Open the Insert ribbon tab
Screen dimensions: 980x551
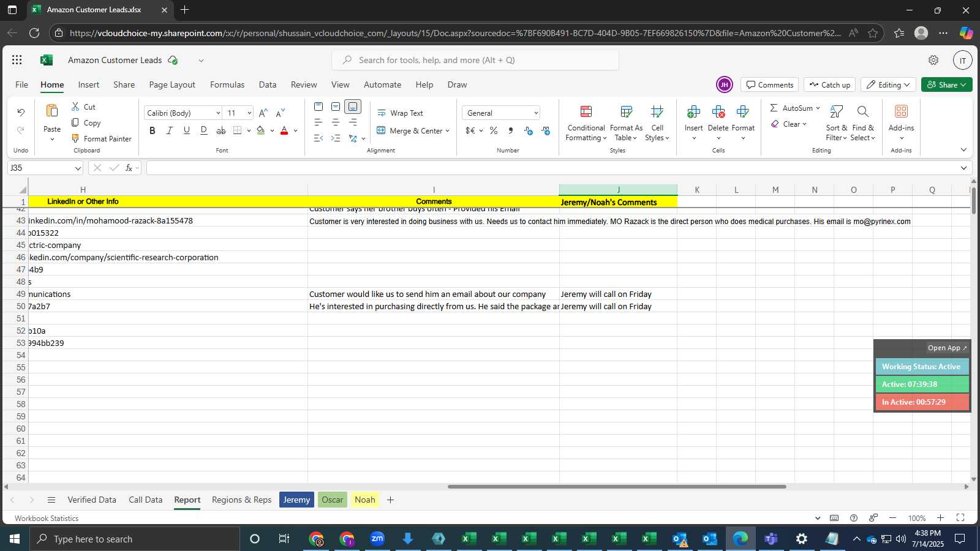click(x=89, y=85)
